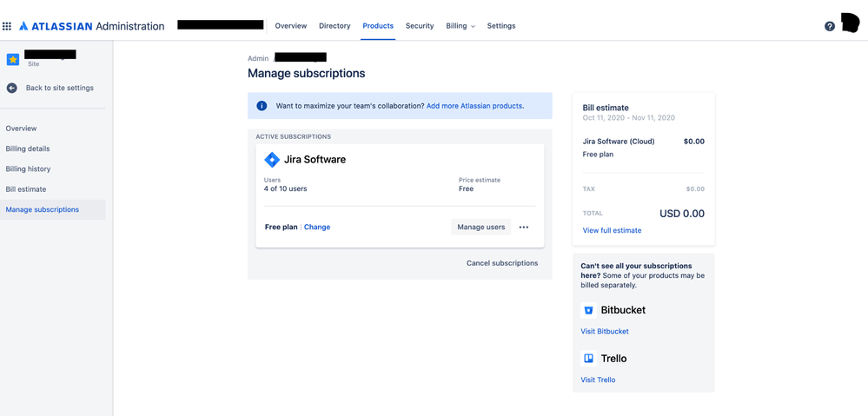Click 'Jira Software (Cloud)' line item
This screenshot has height=416, width=868.
pos(619,142)
